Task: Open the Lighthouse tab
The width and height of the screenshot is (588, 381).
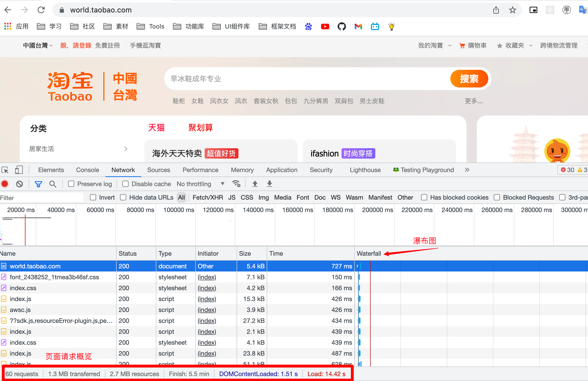Action: pyautogui.click(x=365, y=170)
